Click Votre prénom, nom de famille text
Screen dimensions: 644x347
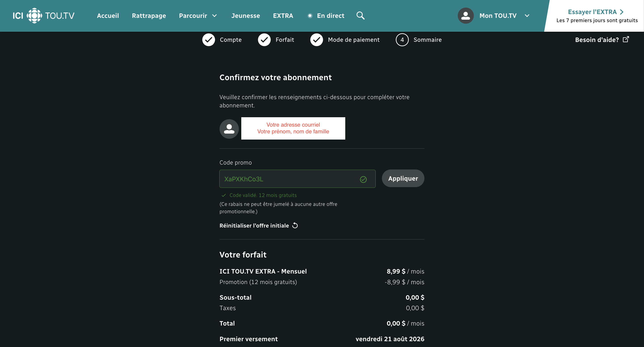tap(293, 132)
